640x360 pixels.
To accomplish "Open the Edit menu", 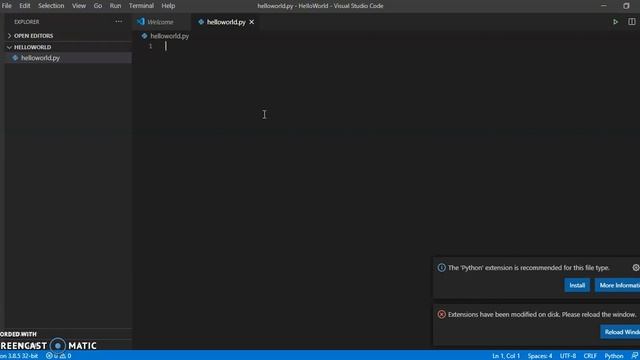I will pos(25,6).
